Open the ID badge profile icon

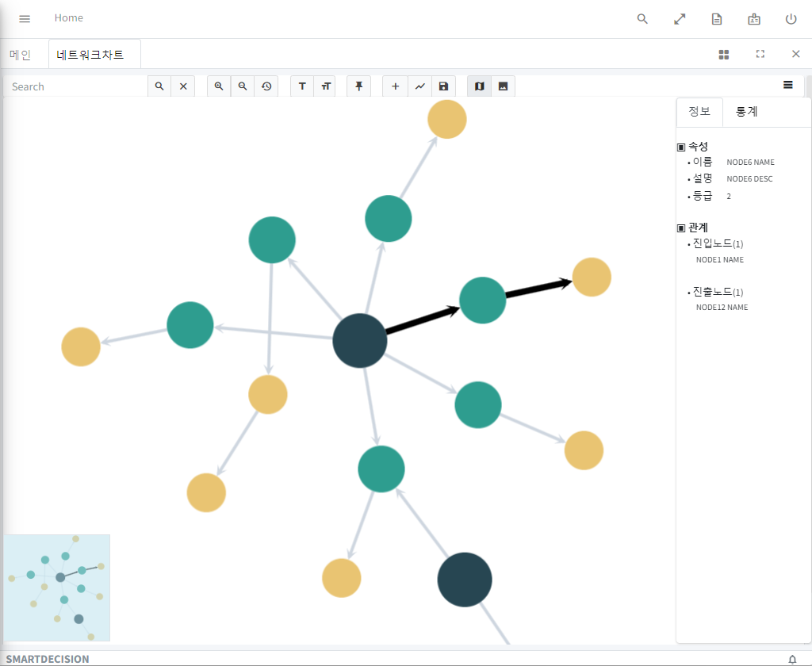(x=754, y=19)
